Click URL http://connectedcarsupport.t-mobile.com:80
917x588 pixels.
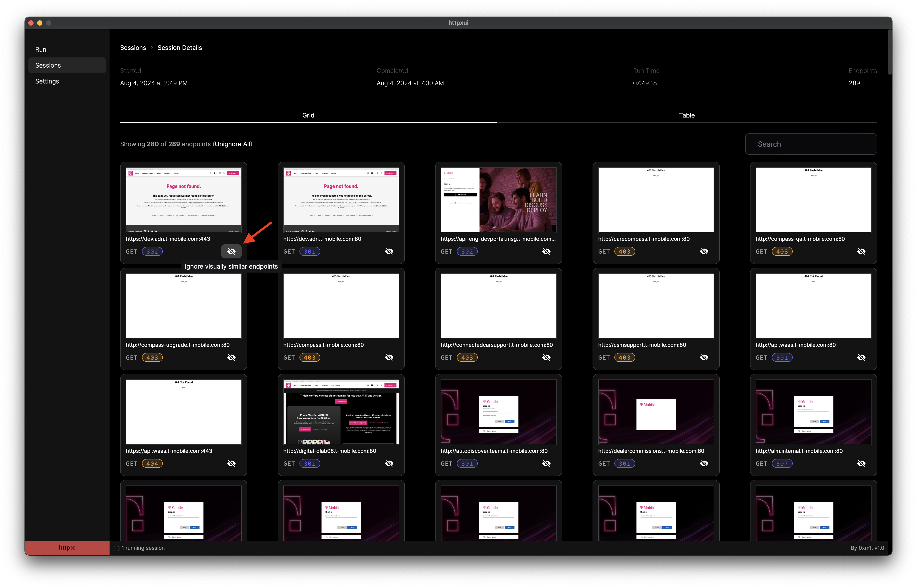click(x=497, y=345)
